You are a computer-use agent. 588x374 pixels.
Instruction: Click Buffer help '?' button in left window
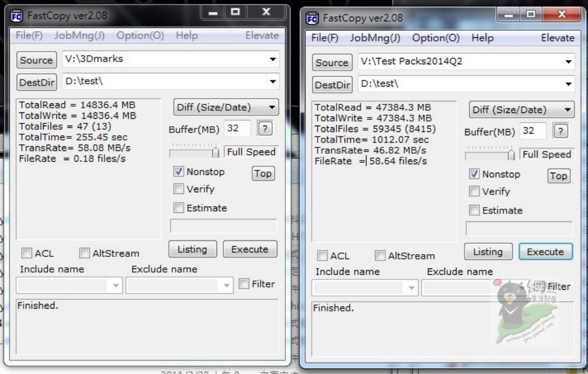[x=265, y=129]
